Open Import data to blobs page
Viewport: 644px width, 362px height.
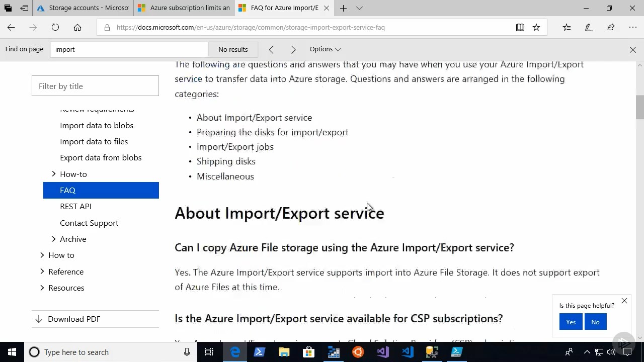97,125
